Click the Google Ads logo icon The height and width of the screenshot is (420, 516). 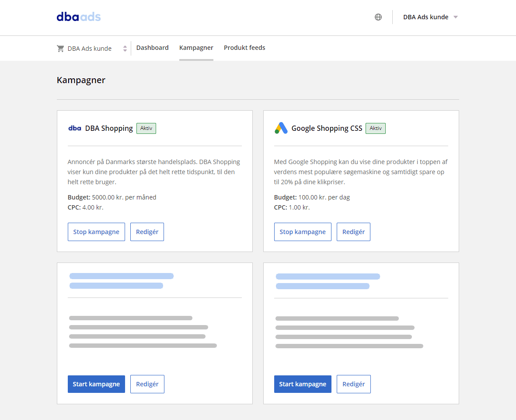click(281, 128)
